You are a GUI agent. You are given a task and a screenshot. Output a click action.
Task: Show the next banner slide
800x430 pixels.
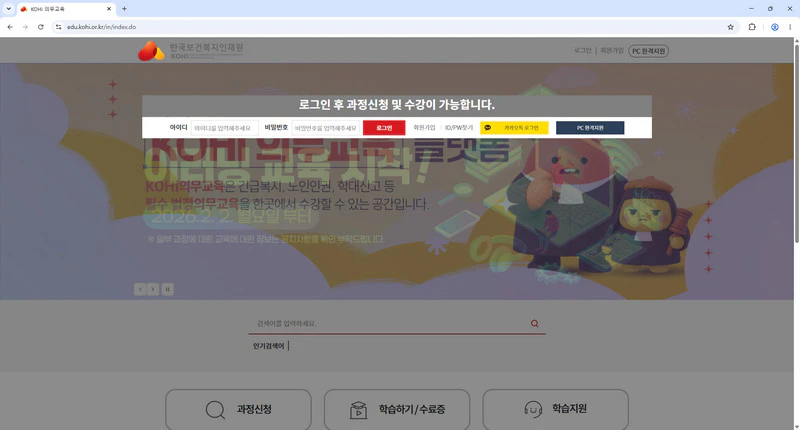(153, 290)
